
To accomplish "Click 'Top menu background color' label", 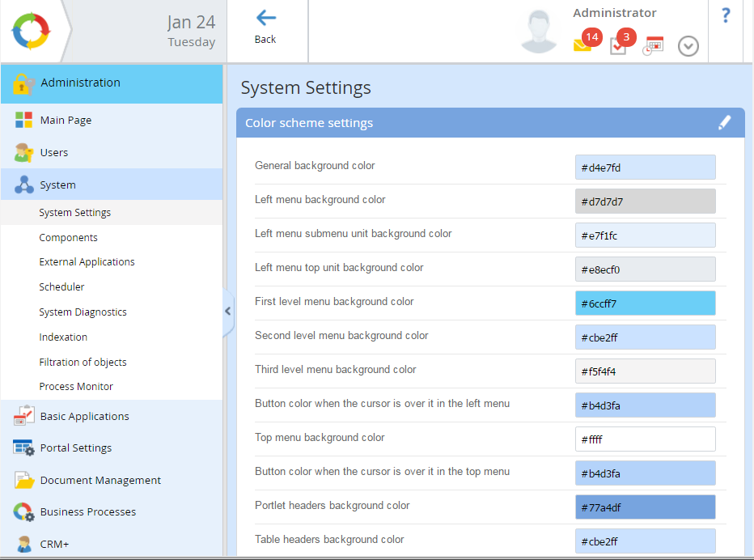I will [320, 437].
